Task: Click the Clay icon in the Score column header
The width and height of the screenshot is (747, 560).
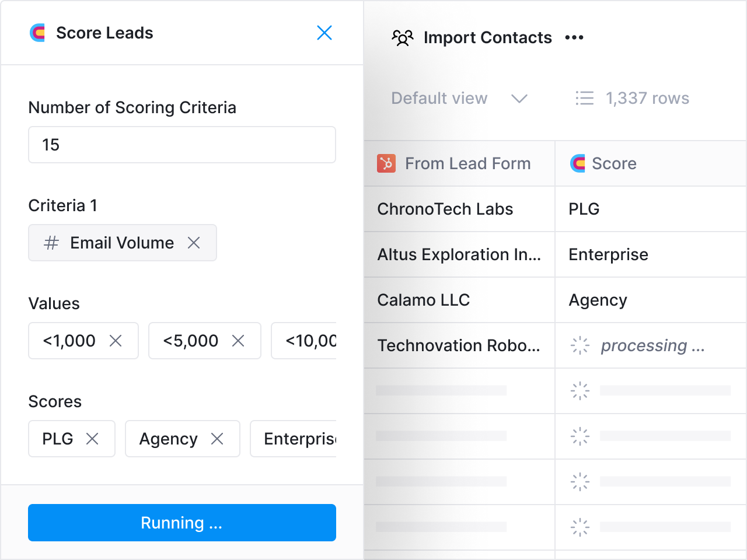Action: [578, 163]
